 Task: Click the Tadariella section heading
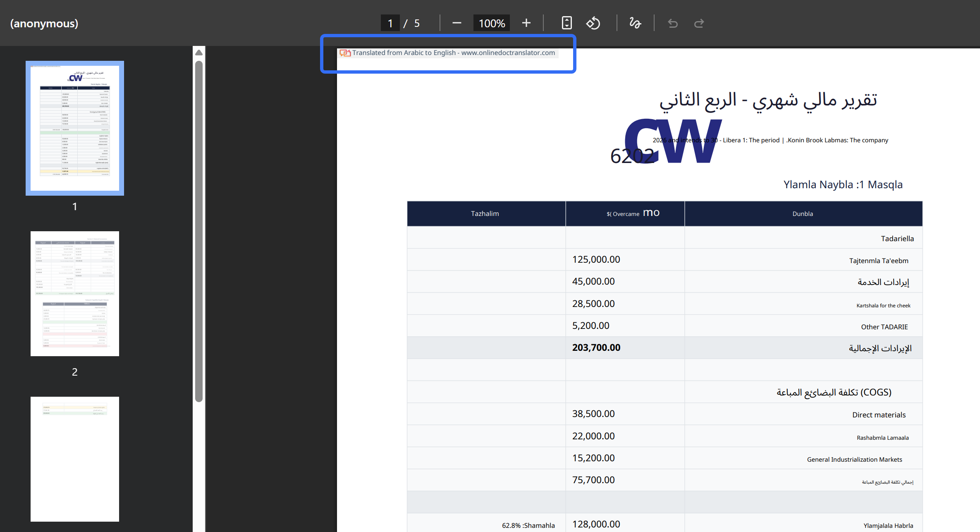(x=897, y=239)
